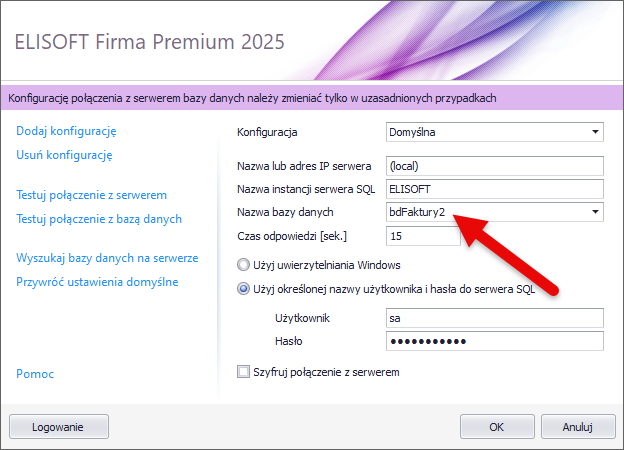Screen dimensions: 624x450
Task: Click Testuj połączenie z bazą danych
Action: coord(99,218)
